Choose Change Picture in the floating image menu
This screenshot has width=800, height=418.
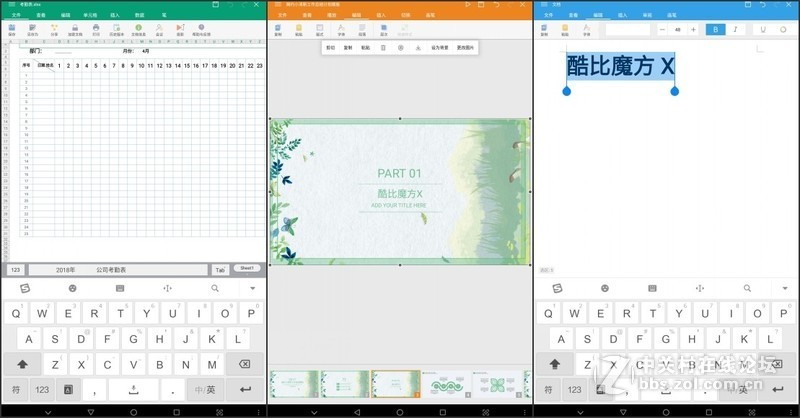tap(465, 47)
